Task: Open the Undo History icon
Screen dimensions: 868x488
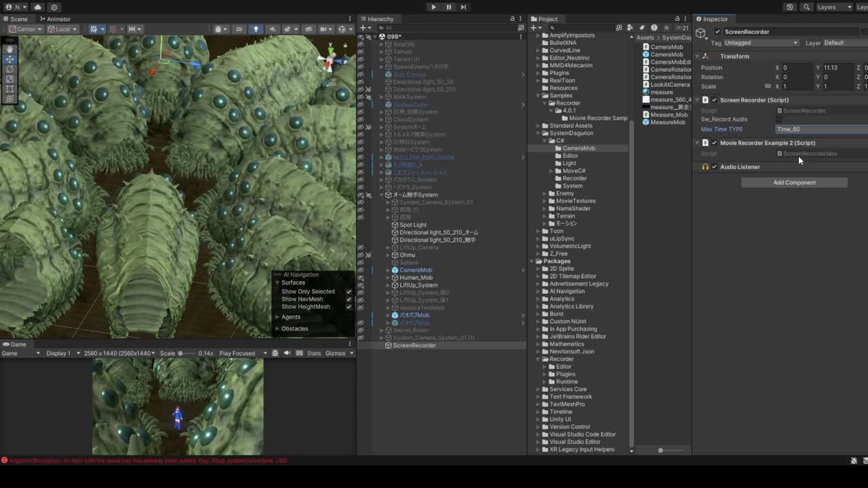Action: [x=789, y=7]
